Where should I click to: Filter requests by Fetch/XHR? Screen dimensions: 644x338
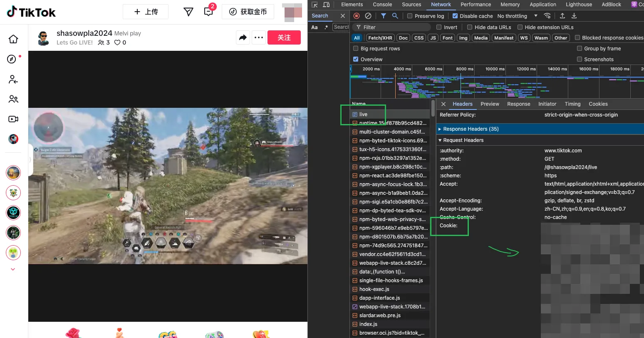[380, 38]
